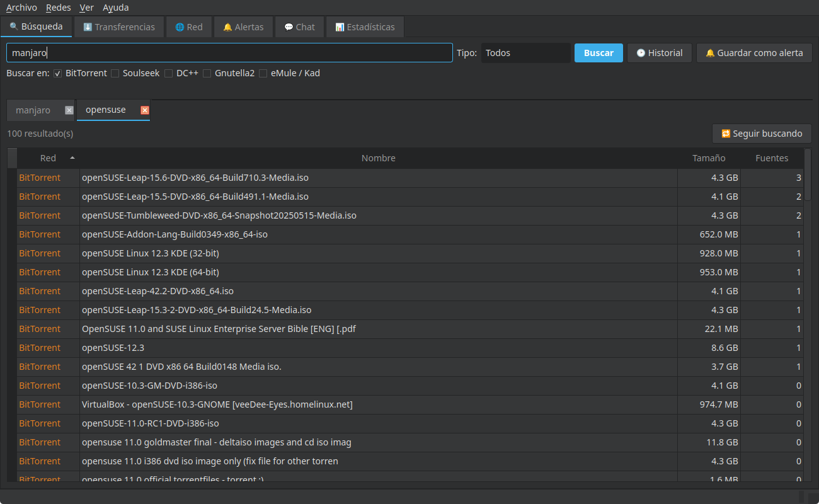Open the Ver menu

[87, 8]
